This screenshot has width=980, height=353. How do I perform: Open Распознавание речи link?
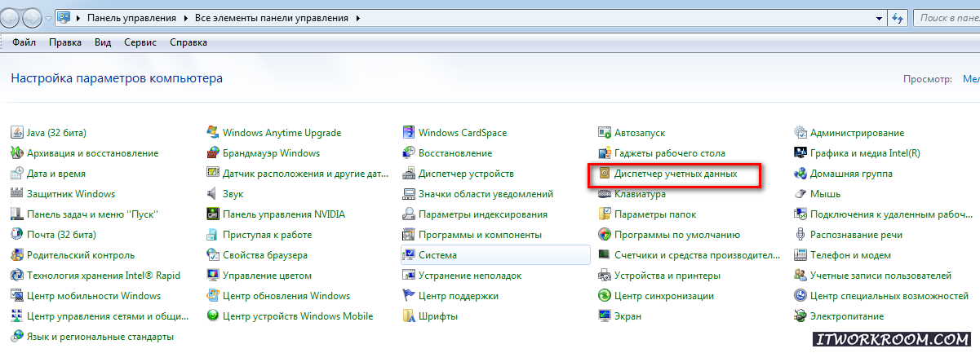[856, 235]
